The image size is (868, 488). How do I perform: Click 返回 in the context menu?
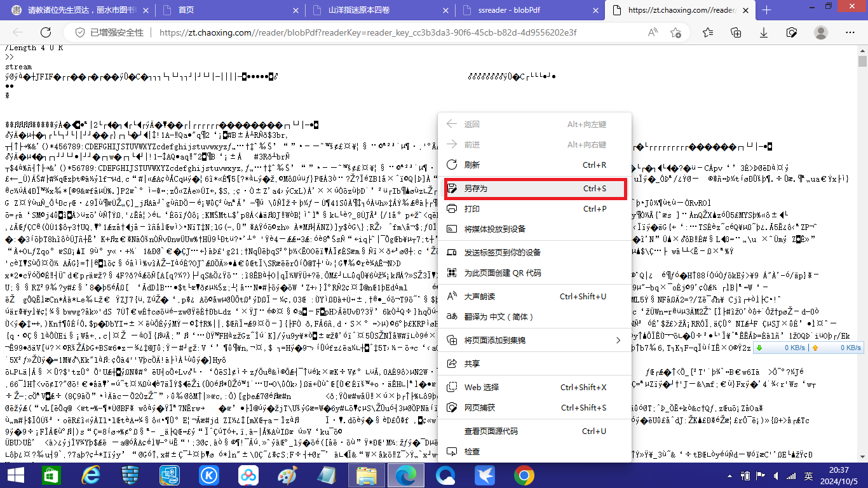pyautogui.click(x=534, y=125)
